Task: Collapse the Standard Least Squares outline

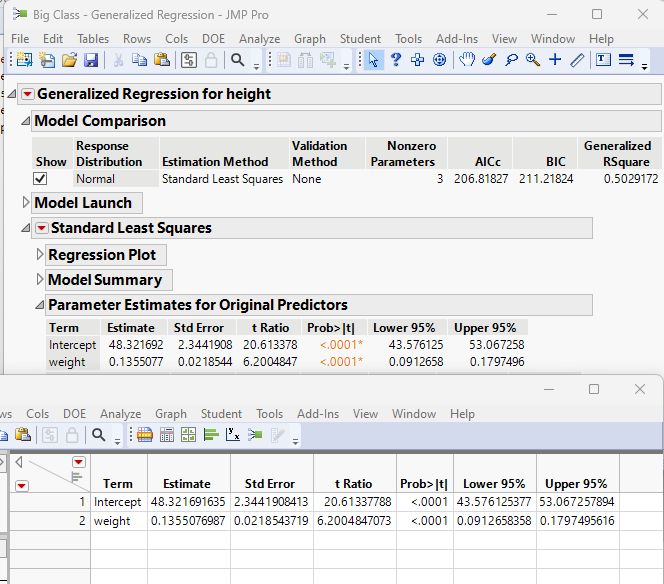Action: click(x=26, y=228)
